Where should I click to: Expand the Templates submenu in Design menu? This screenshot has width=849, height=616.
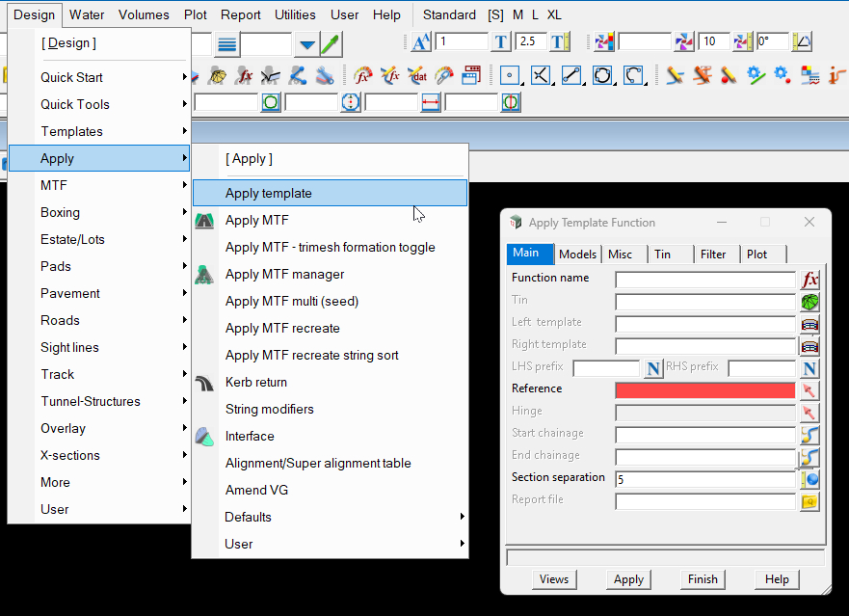99,131
